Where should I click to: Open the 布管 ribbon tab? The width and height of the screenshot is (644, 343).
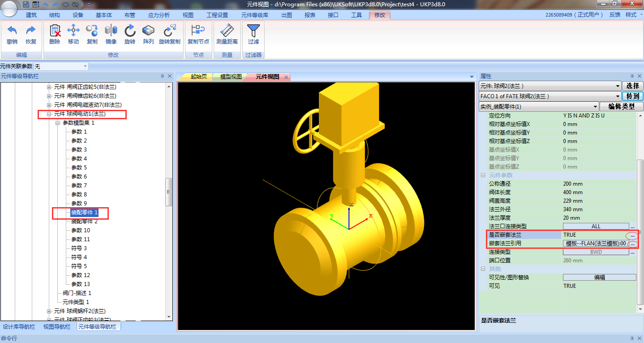[129, 15]
